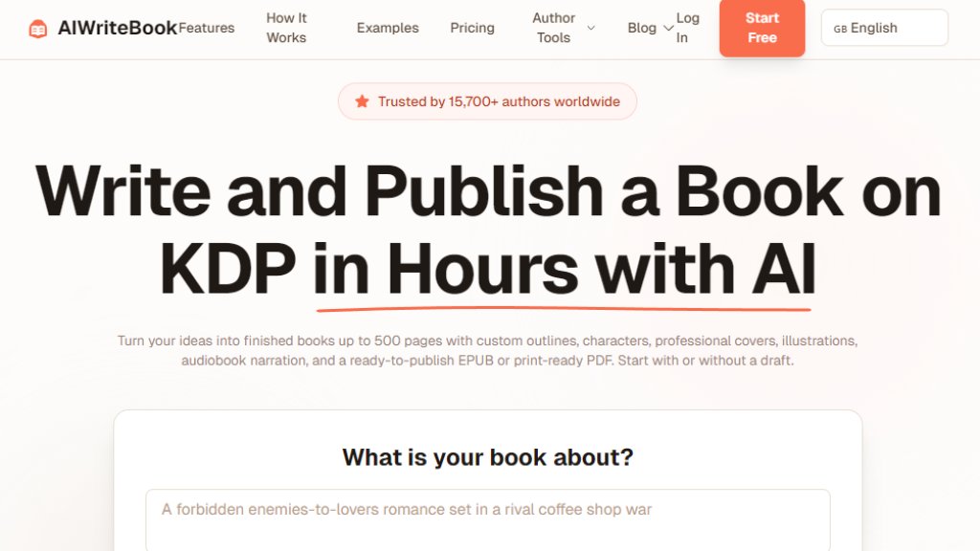980x551 pixels.
Task: Click the Start Free button
Action: (x=762, y=28)
